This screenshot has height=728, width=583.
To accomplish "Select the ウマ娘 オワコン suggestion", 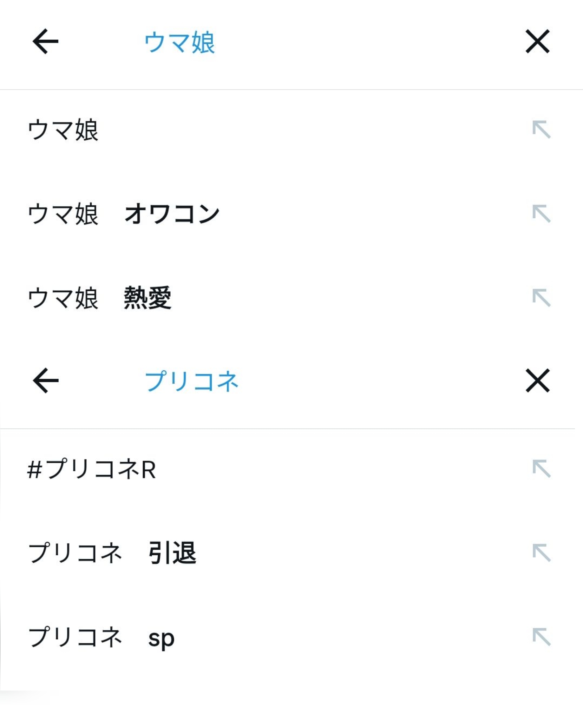I will 123,214.
